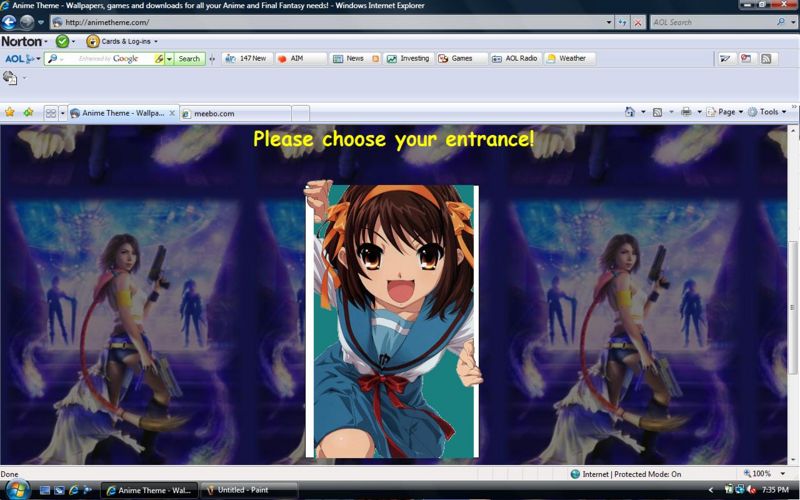
Task: Switch to the meebo.com tab
Action: click(x=234, y=113)
